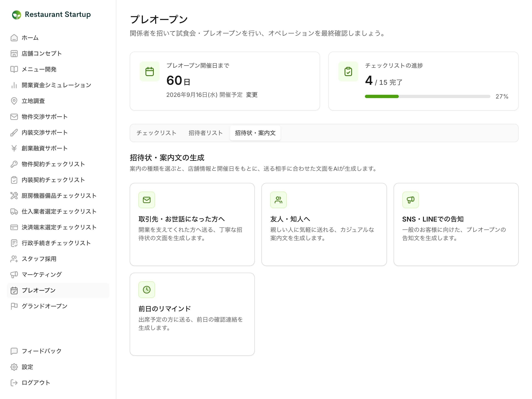Click the home icon beside ホーム
Screen dimensions: 532x399
point(14,38)
